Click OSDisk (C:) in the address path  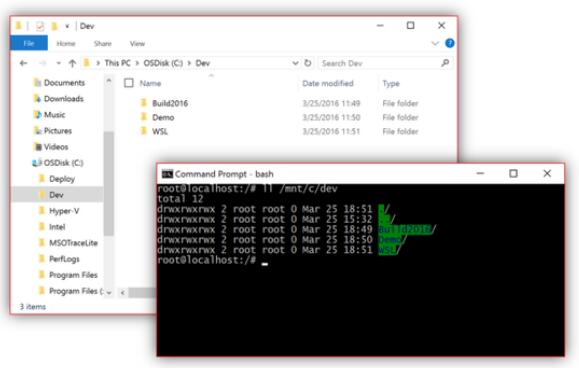pos(163,63)
